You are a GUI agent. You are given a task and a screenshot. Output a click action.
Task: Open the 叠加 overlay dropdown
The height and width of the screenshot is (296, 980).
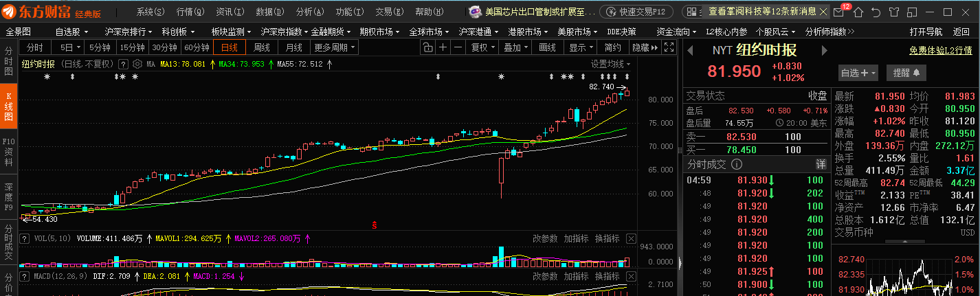[x=515, y=47]
